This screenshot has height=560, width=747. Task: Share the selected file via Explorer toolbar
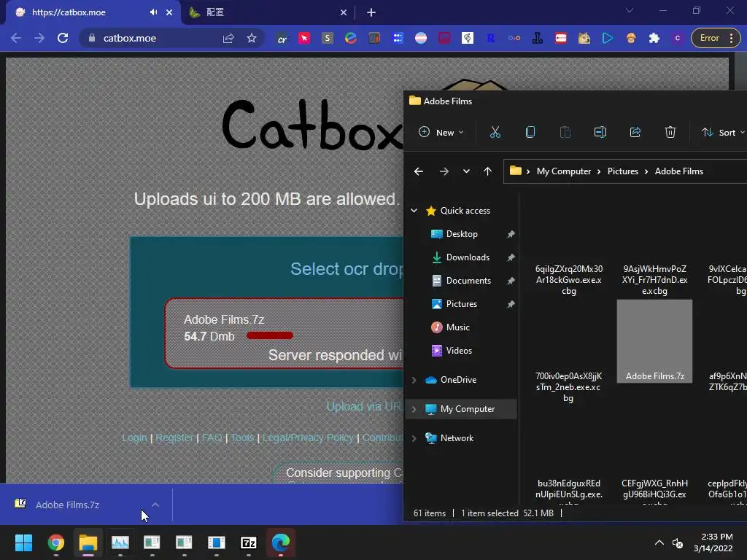point(635,133)
